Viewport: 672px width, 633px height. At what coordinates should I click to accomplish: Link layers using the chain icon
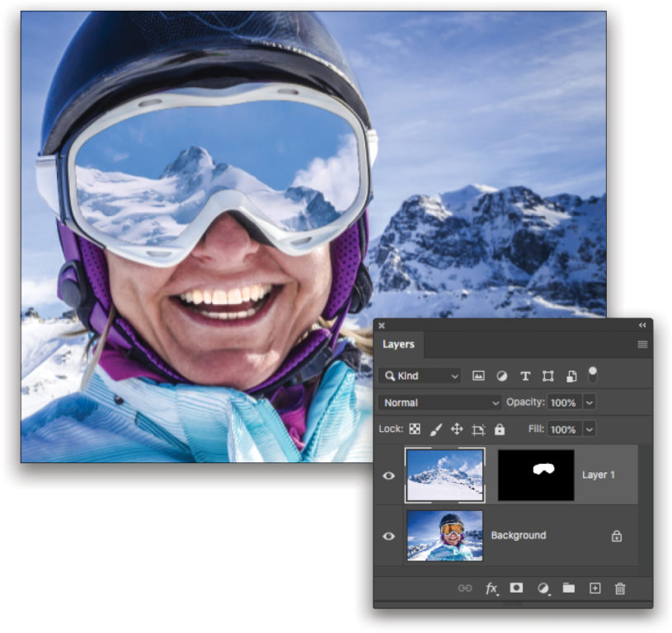tap(463, 588)
